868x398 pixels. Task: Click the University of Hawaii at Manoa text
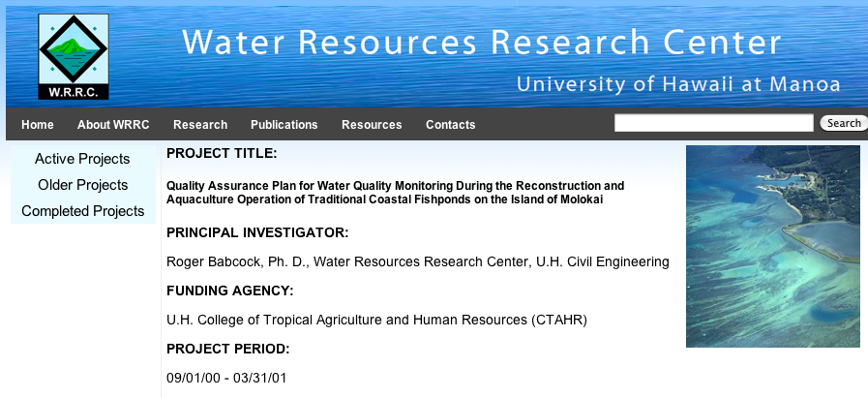pyautogui.click(x=678, y=84)
